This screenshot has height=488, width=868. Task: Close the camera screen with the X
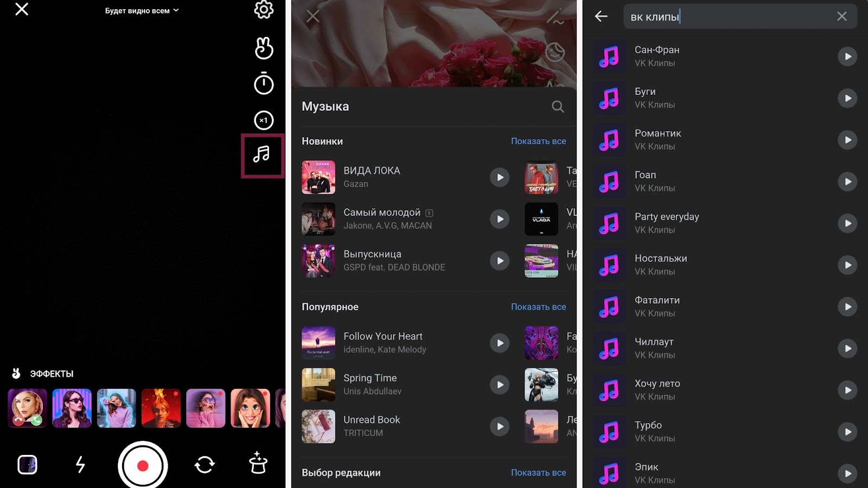click(x=22, y=9)
